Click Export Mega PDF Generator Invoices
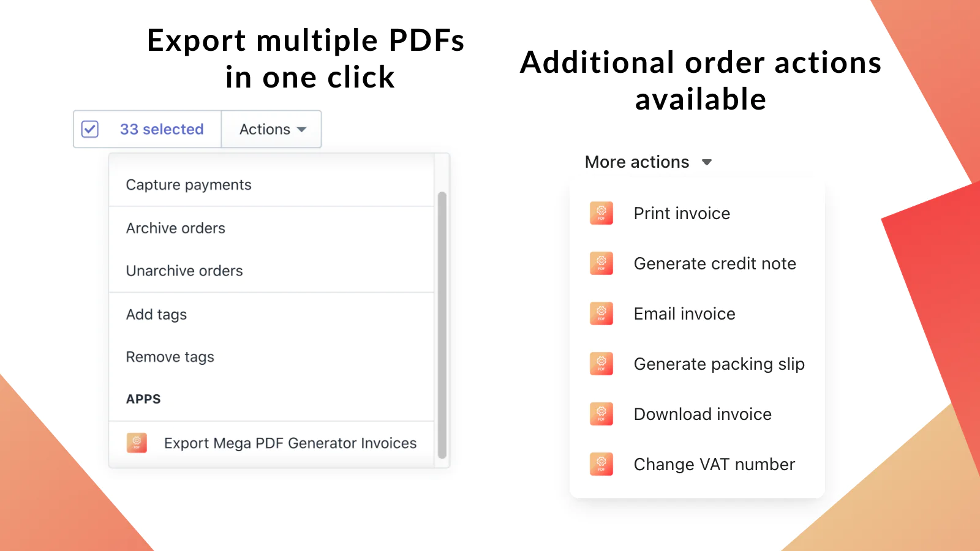 coord(290,443)
